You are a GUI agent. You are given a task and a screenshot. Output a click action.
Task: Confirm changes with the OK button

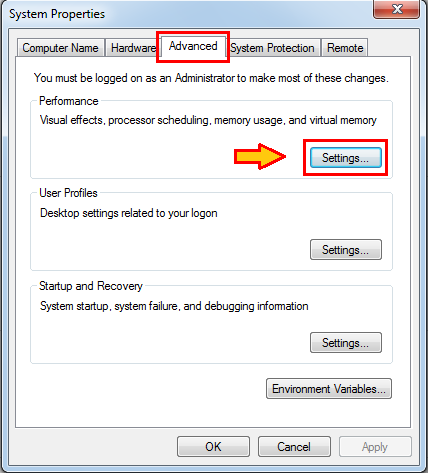213,447
